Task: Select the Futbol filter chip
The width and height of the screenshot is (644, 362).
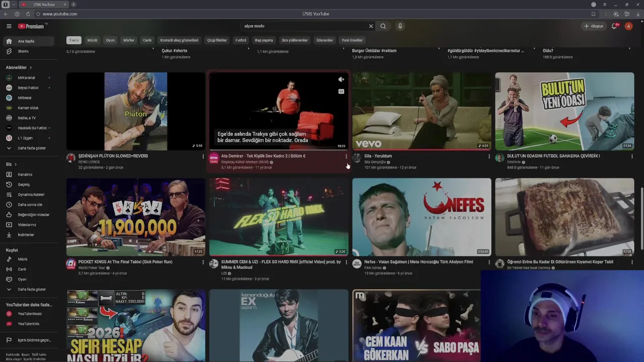Action: point(240,40)
